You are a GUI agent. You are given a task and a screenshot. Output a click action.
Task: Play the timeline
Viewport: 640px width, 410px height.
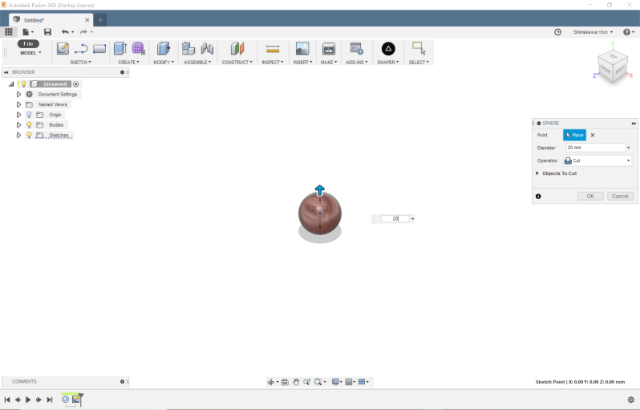(28, 400)
